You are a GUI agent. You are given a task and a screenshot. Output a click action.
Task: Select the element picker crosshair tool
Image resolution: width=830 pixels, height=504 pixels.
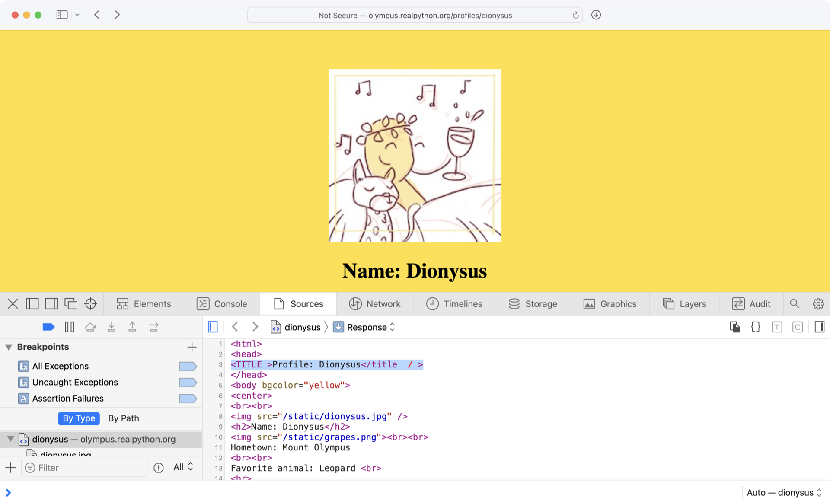click(x=90, y=303)
